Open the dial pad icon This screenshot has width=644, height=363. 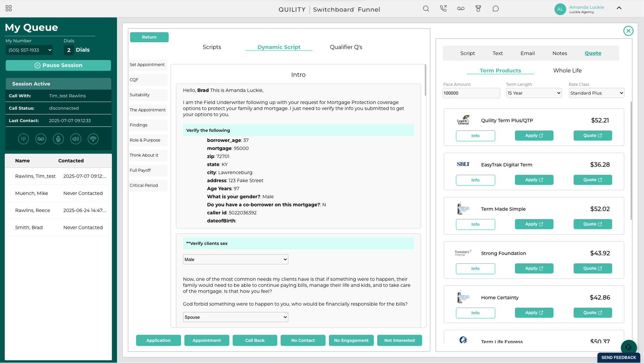coord(23,139)
